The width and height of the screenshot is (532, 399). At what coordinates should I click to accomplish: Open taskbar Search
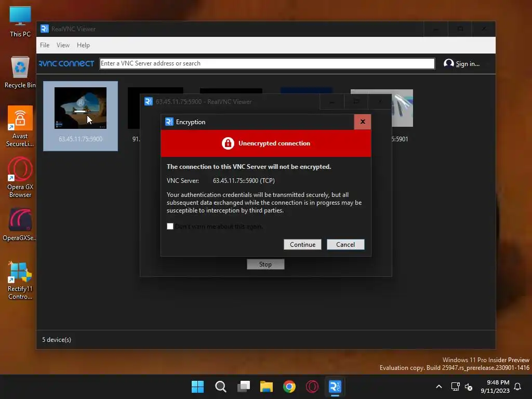[220, 387]
